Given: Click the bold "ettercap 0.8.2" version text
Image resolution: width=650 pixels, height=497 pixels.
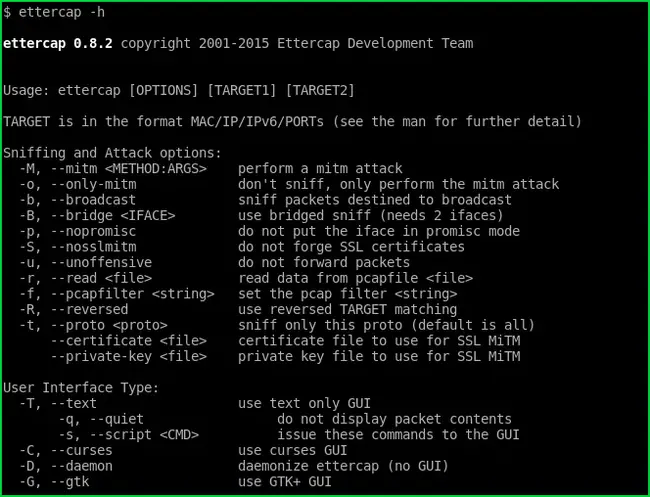Looking at the screenshot, I should click(58, 43).
